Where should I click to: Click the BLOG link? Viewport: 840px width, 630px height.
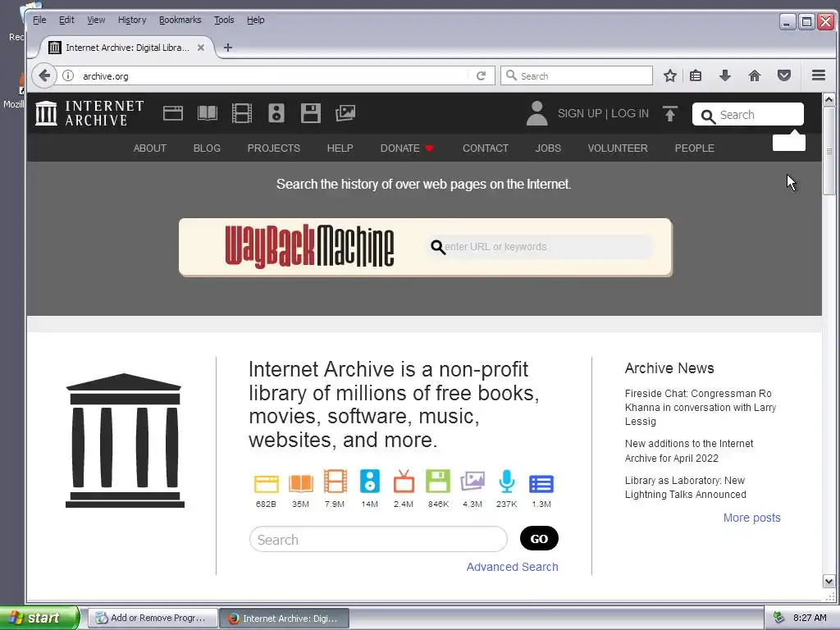point(207,148)
